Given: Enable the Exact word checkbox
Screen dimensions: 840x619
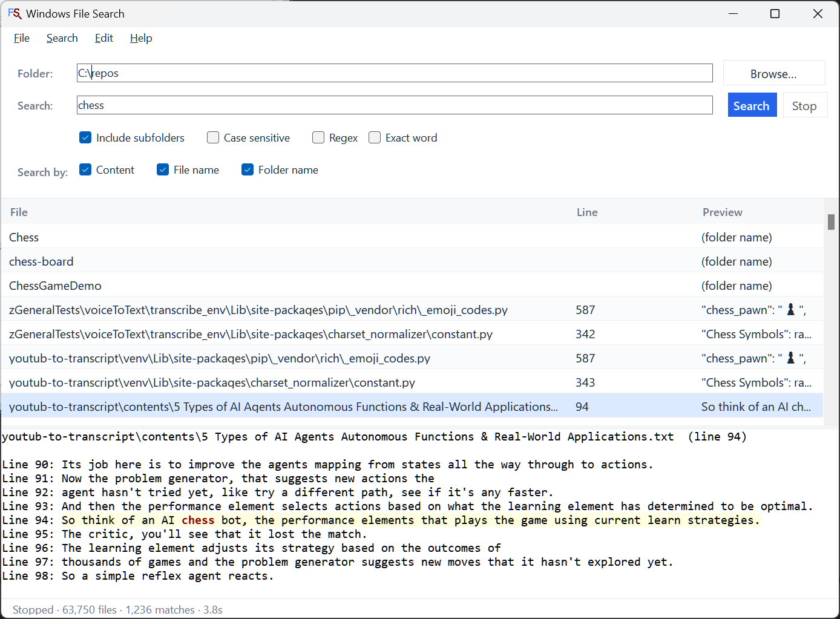Looking at the screenshot, I should pyautogui.click(x=375, y=138).
